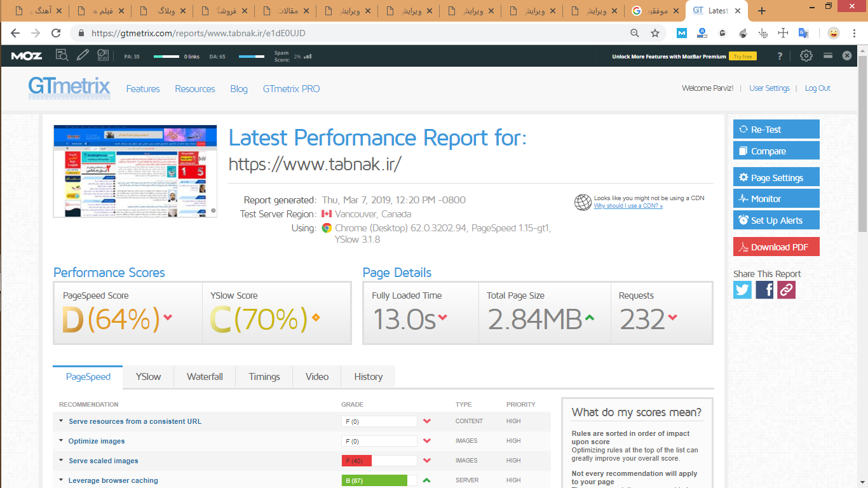Click Set Up Alerts button
The width and height of the screenshot is (868, 488).
tap(776, 220)
